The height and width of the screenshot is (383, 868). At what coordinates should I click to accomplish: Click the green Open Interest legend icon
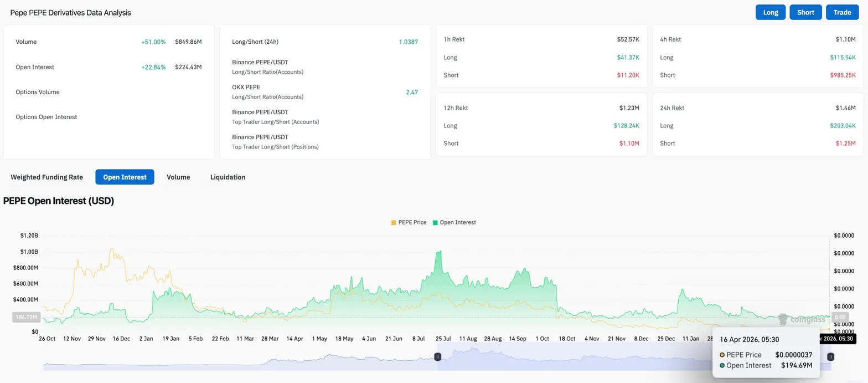(435, 222)
